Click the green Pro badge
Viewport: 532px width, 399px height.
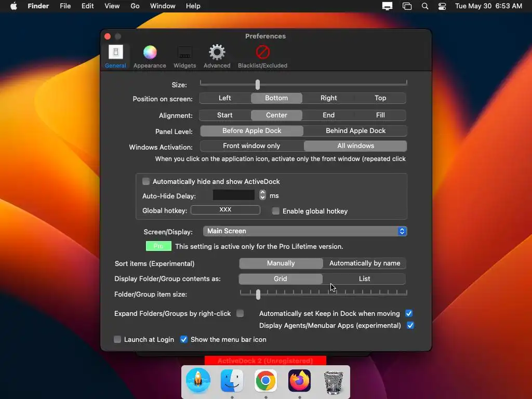click(x=158, y=246)
